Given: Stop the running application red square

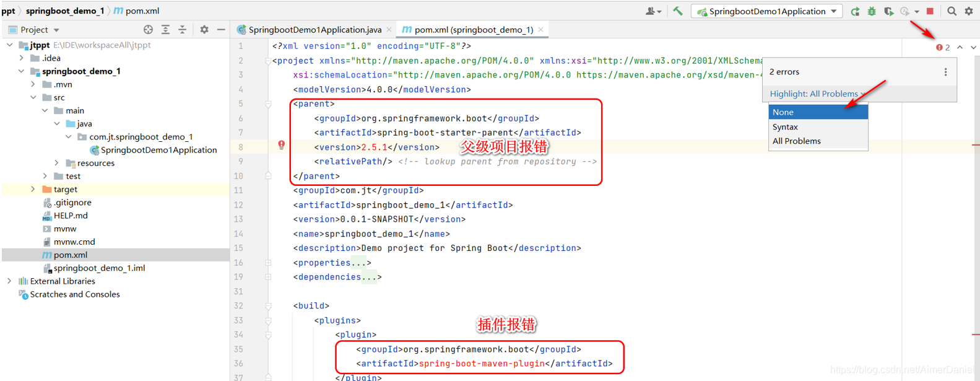Looking at the screenshot, I should click(930, 11).
